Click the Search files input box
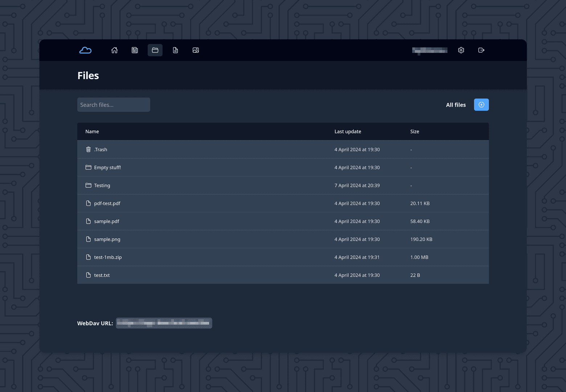The height and width of the screenshot is (392, 566). [114, 105]
